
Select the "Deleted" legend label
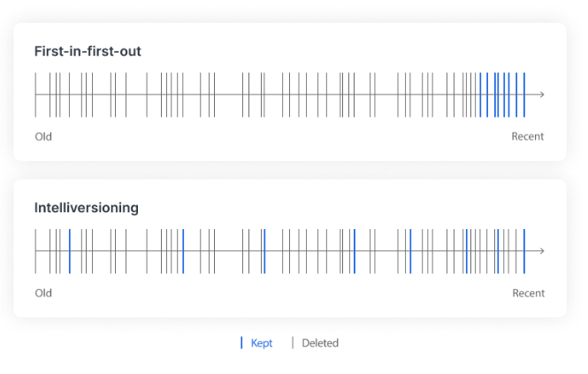(x=320, y=343)
